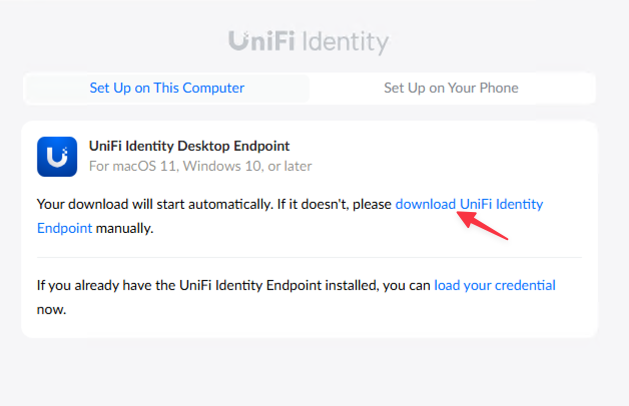Click the horizontal divider line in card
629x406 pixels.
pos(309,257)
